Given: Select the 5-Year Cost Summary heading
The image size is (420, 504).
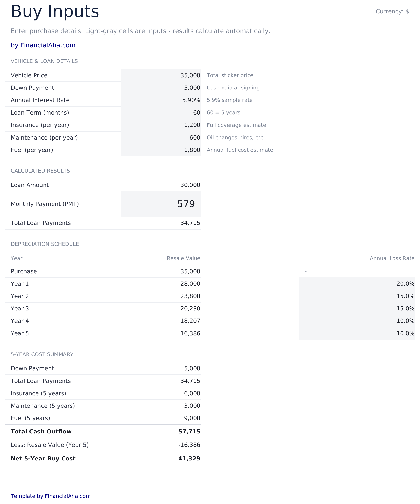Looking at the screenshot, I should coord(42,354).
